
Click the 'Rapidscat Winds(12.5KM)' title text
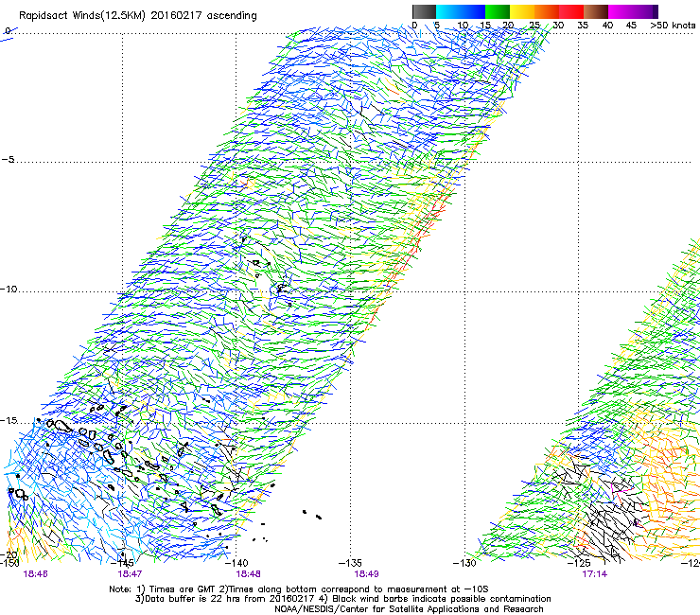point(82,16)
